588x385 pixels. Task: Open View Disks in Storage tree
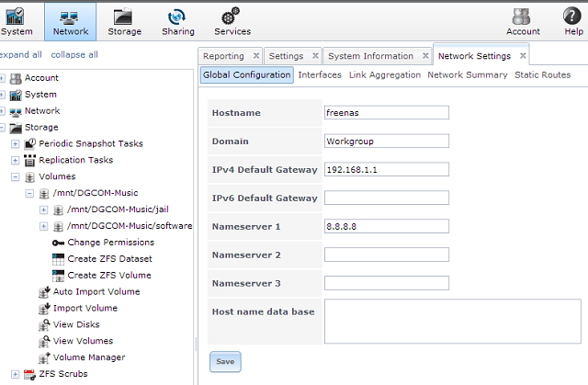click(x=82, y=324)
